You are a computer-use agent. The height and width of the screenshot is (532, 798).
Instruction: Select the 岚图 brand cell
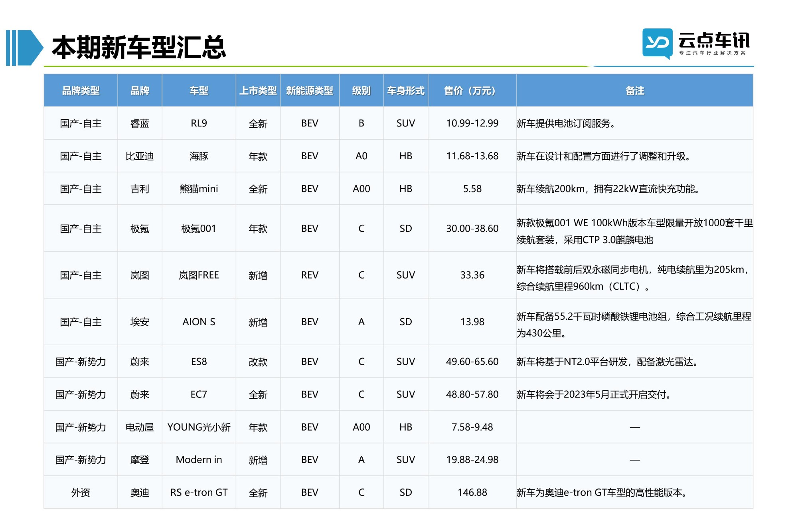click(x=140, y=275)
